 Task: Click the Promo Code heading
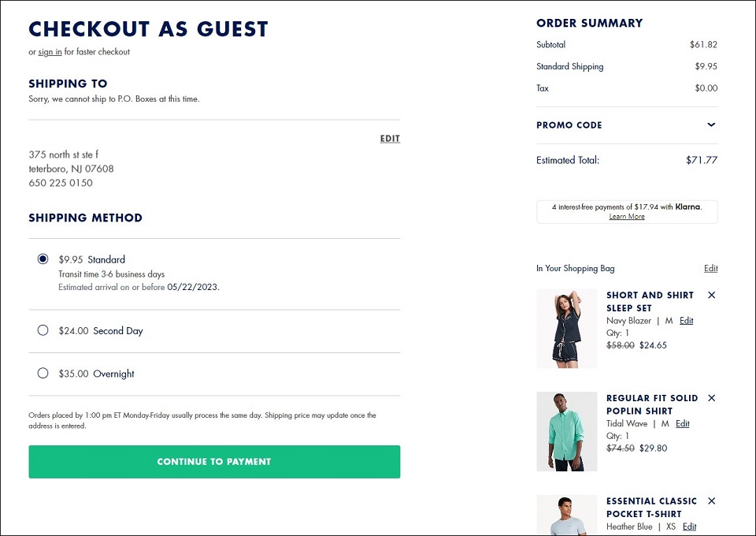click(x=569, y=125)
